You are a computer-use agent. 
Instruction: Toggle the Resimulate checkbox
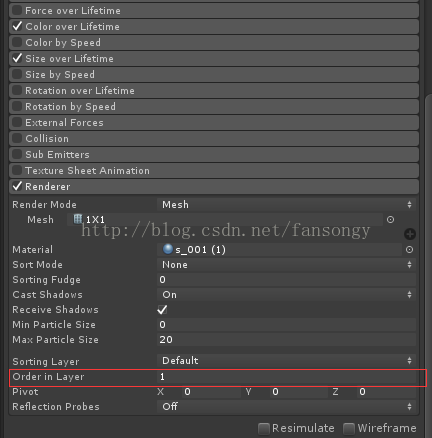pyautogui.click(x=264, y=428)
